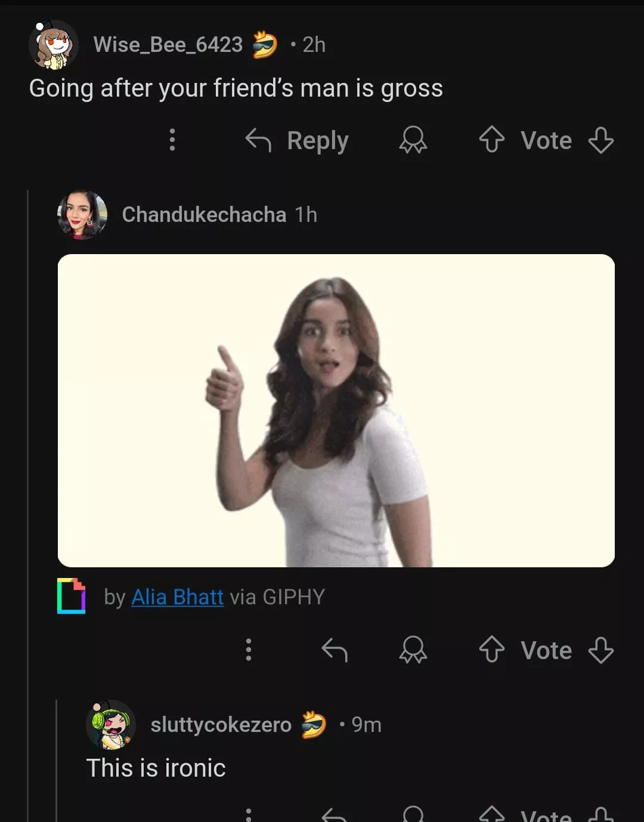Give award to Wise_Bee_6423's comment
The height and width of the screenshot is (822, 644).
pos(413,141)
